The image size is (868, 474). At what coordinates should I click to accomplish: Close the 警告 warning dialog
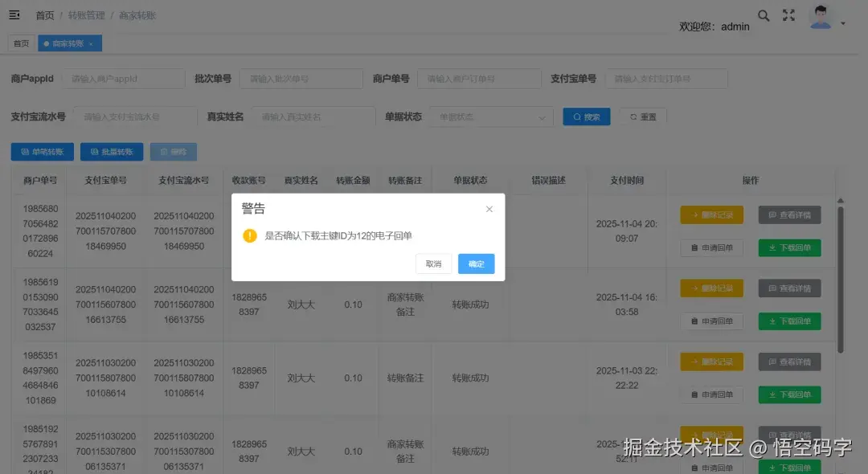pyautogui.click(x=489, y=208)
